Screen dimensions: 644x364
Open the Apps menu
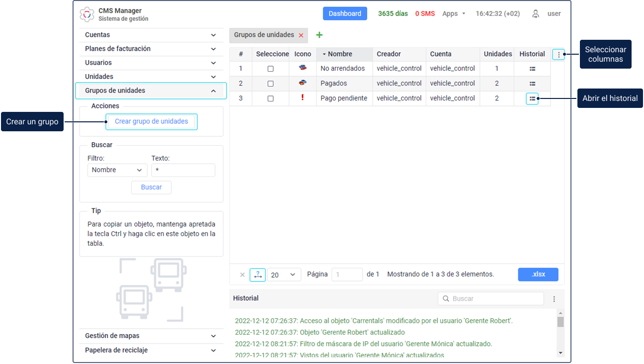coord(454,13)
